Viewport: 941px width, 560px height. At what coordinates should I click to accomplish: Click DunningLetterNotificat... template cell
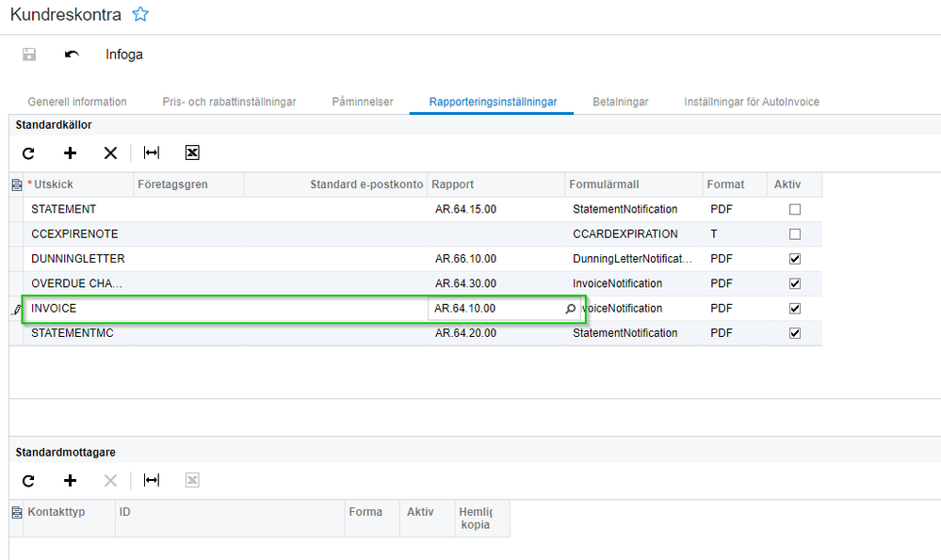pyautogui.click(x=634, y=259)
